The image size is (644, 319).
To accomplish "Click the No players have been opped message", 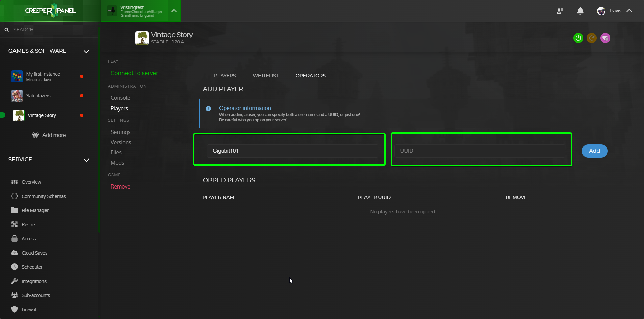I will 403,212.
